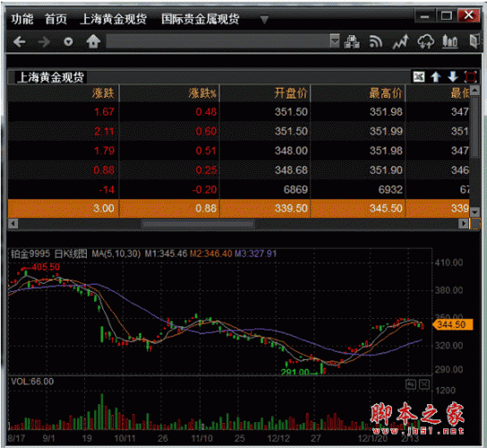Click the 铂金9995 日K线图 chart title
Viewport: 487px width, 448px height.
[x=49, y=254]
